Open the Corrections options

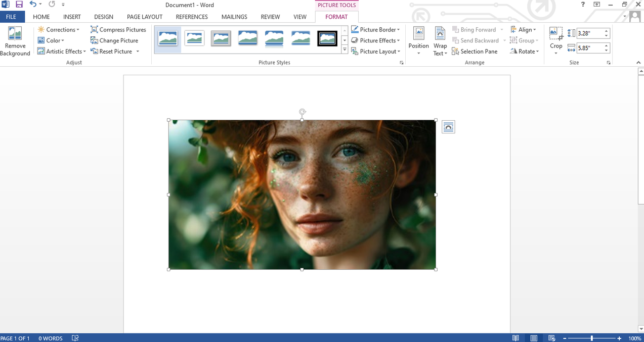click(x=59, y=30)
